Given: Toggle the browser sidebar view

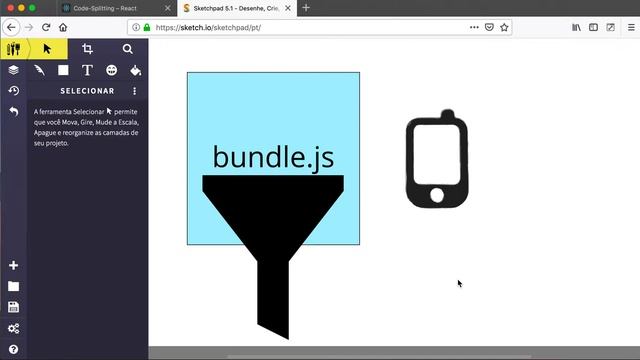Looking at the screenshot, I should pyautogui.click(x=593, y=27).
